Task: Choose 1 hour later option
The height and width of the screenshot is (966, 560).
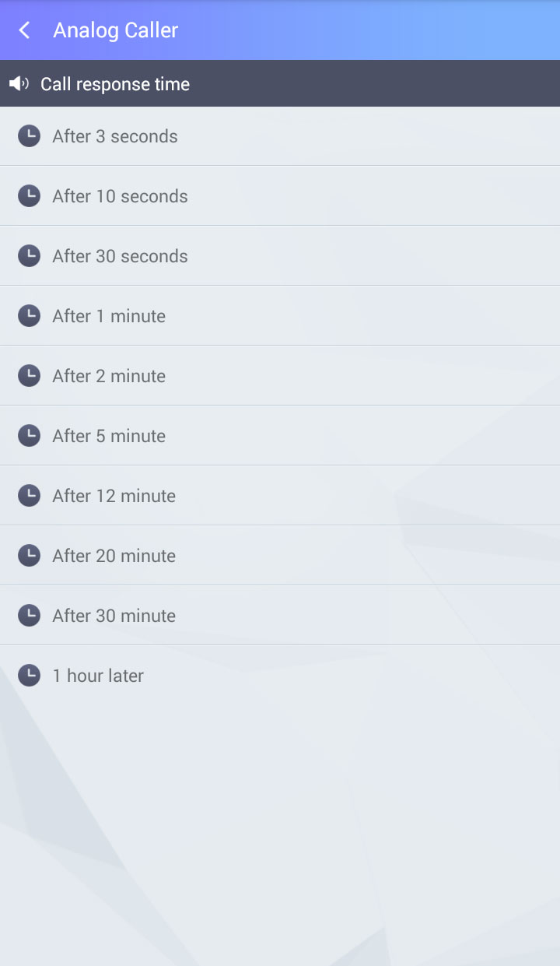Action: (98, 676)
